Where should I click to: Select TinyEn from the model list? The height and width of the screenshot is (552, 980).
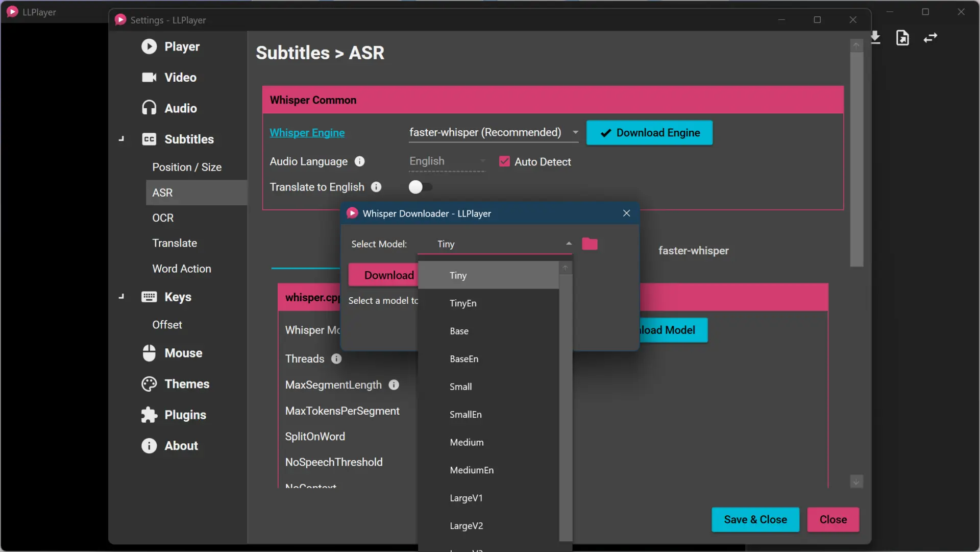coord(488,303)
